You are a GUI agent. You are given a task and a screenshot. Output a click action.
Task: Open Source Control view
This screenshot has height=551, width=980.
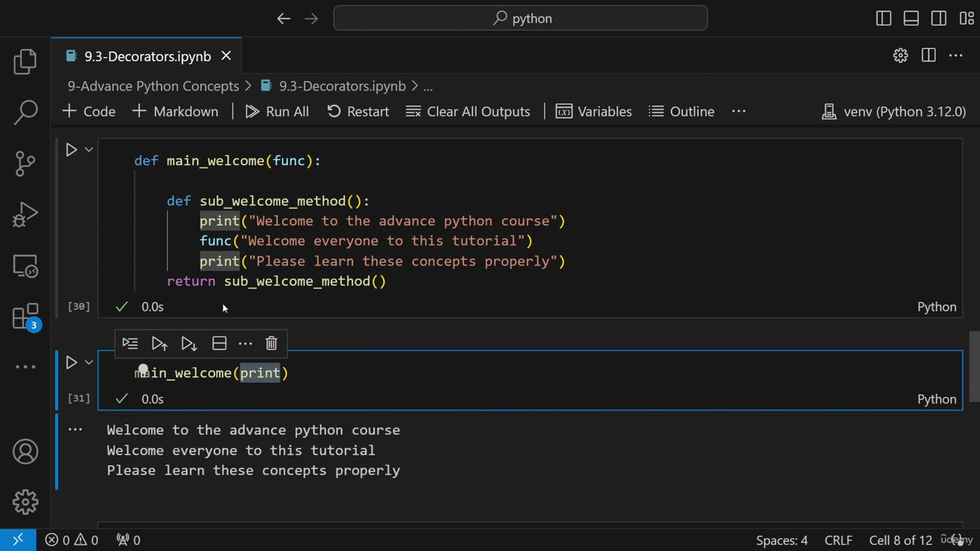25,163
